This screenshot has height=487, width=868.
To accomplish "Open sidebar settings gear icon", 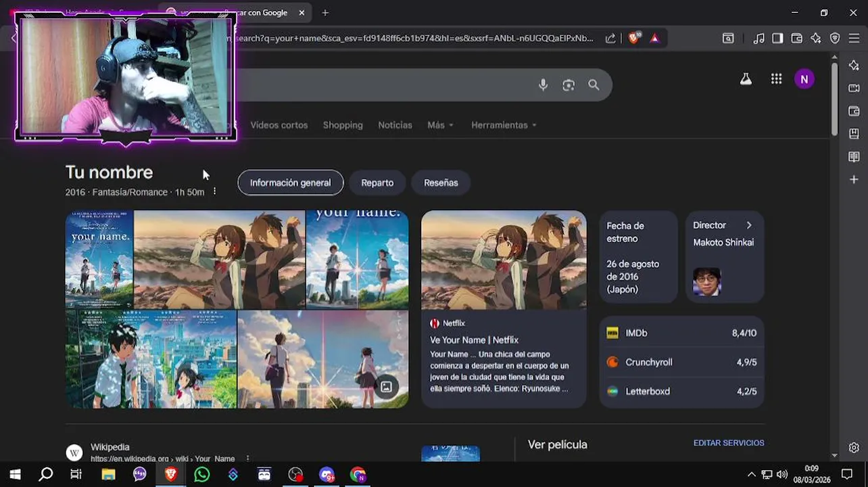I will [x=854, y=448].
